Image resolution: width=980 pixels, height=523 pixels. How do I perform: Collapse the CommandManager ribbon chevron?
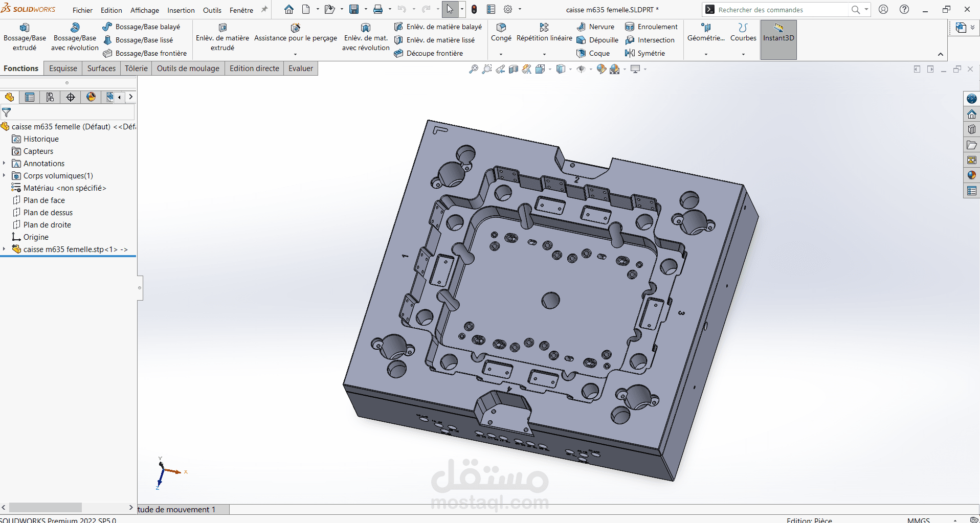tap(940, 54)
